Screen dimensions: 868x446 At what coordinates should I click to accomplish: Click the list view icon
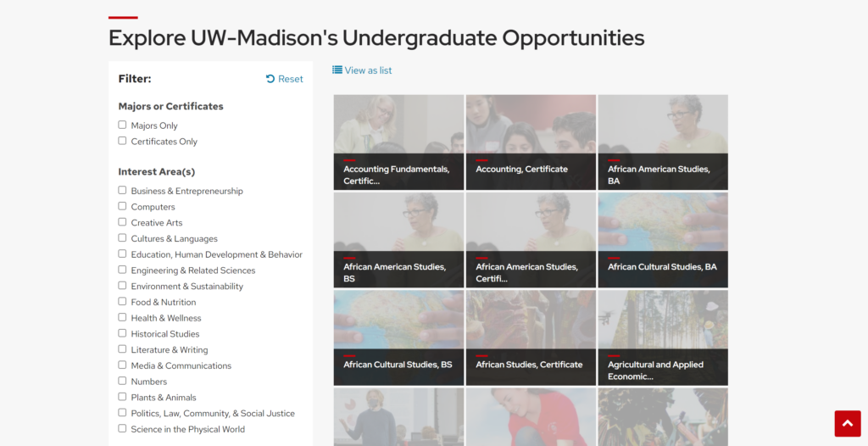point(337,70)
